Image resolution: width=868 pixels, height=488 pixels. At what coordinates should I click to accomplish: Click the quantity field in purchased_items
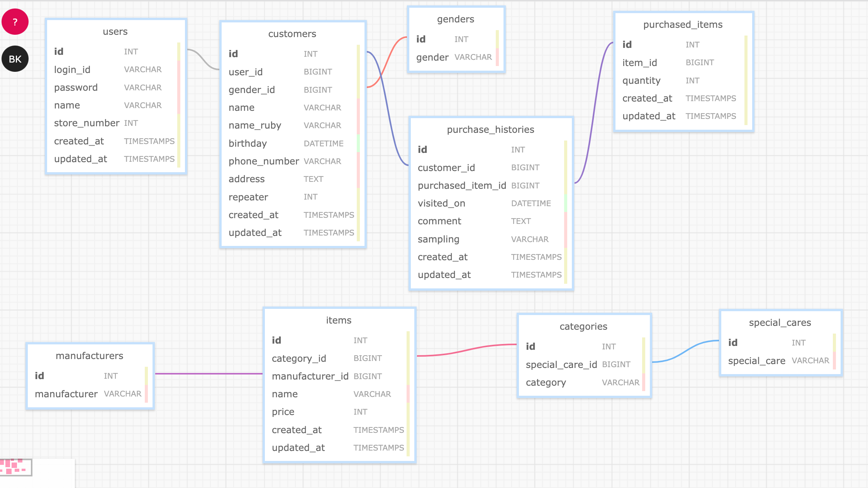[x=641, y=80]
